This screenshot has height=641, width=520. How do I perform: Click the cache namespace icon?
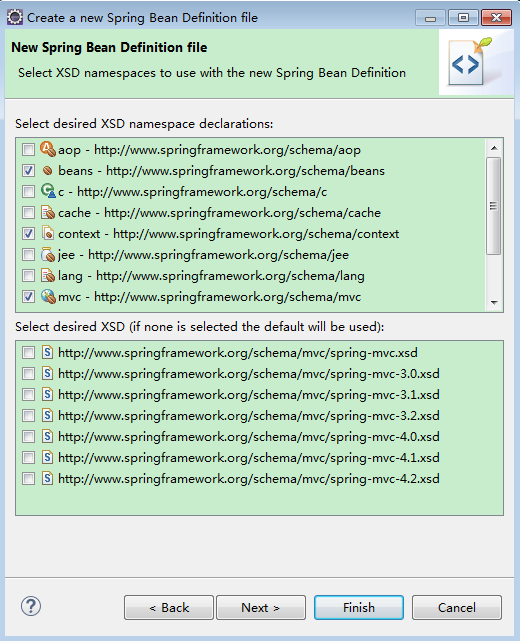pyautogui.click(x=48, y=213)
